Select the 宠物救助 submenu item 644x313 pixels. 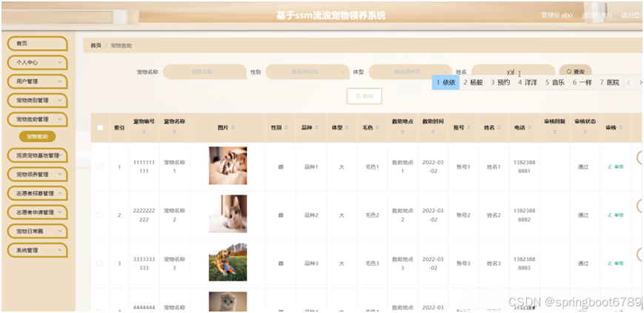[x=37, y=137]
